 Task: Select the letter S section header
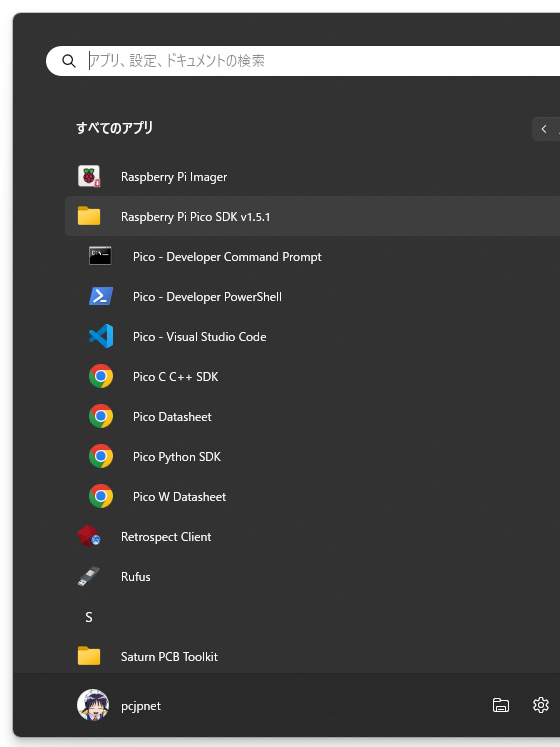89,617
